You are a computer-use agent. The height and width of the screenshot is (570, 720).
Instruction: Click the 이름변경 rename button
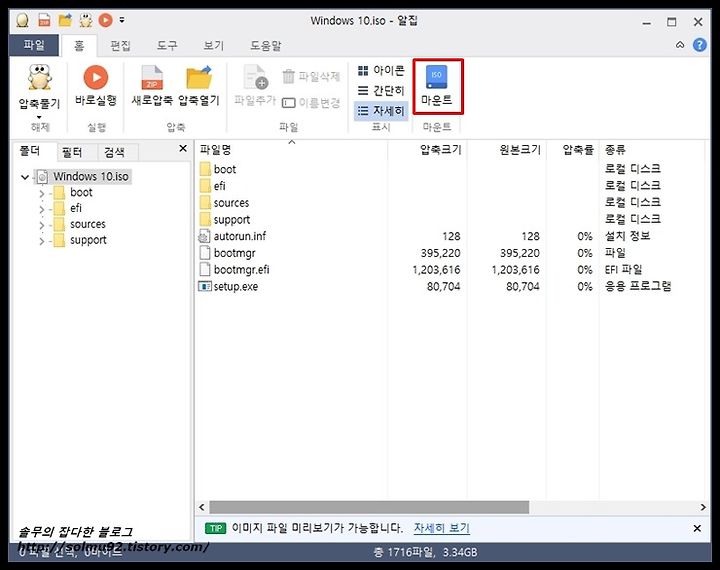point(311,102)
